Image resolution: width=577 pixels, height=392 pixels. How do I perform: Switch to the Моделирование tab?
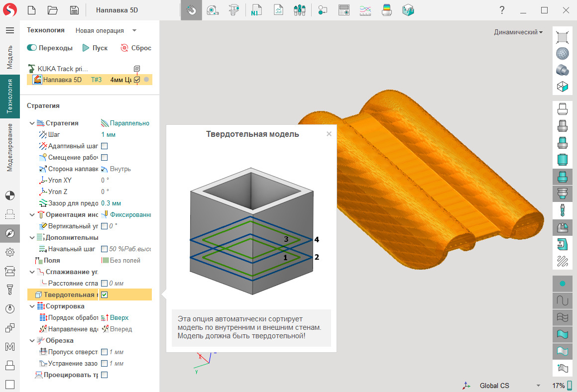tap(9, 148)
